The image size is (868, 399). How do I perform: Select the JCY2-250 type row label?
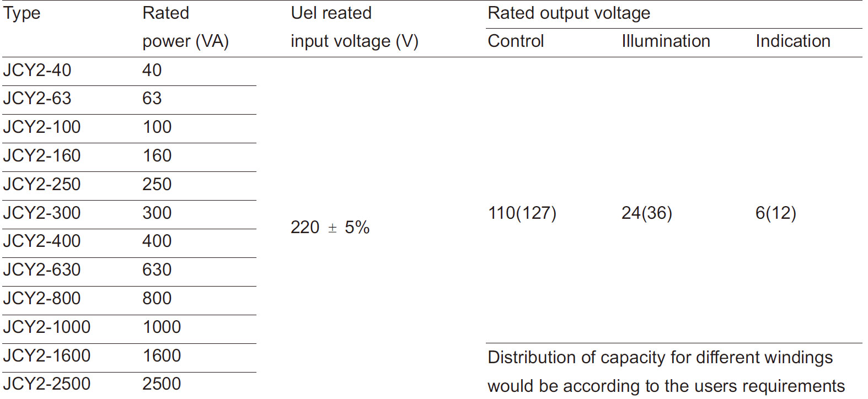42,185
